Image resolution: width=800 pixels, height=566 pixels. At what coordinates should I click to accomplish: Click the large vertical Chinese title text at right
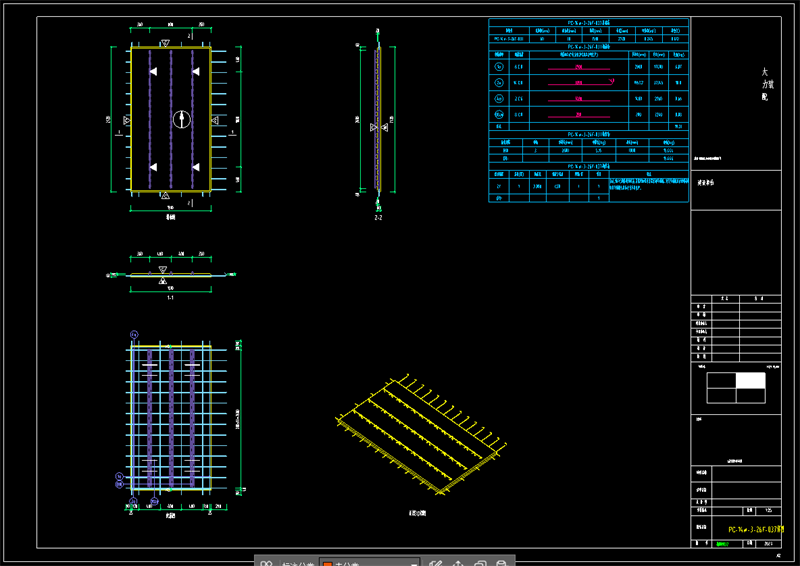tap(766, 84)
